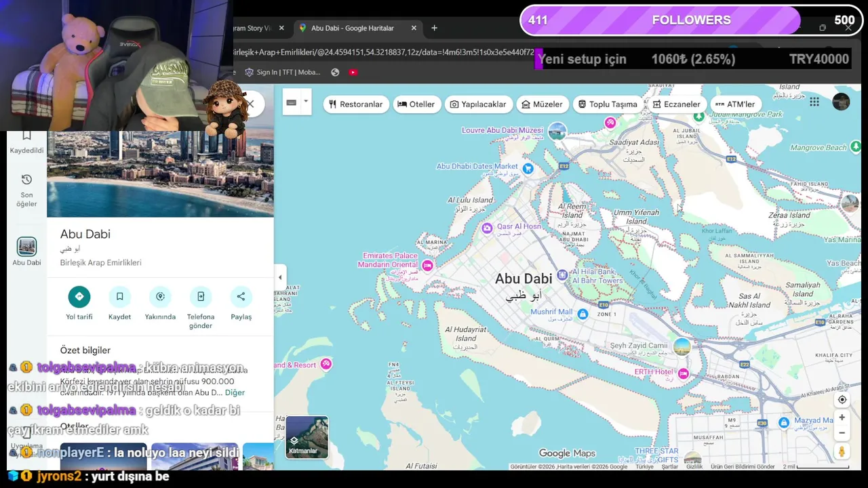Select Abu Dabi thumbnail in sidebar

(x=26, y=247)
